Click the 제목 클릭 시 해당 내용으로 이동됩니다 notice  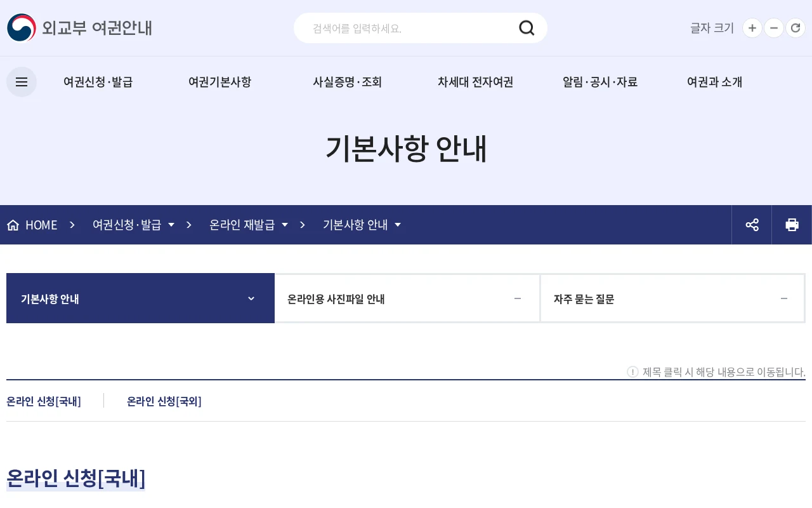pyautogui.click(x=724, y=372)
